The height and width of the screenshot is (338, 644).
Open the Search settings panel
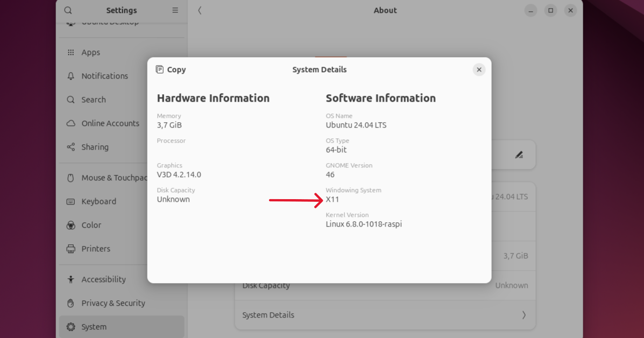click(94, 100)
